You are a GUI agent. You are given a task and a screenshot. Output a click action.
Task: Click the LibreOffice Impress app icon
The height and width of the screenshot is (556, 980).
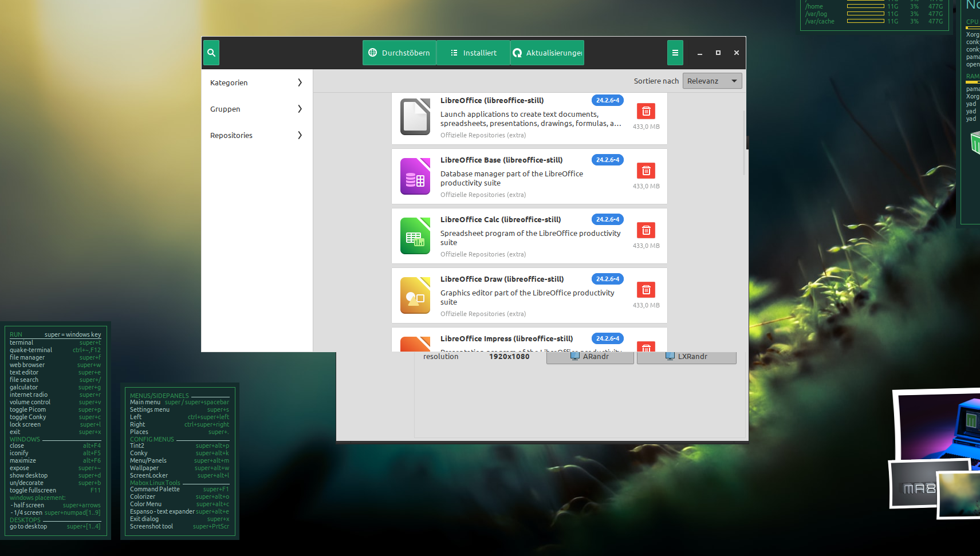(415, 344)
